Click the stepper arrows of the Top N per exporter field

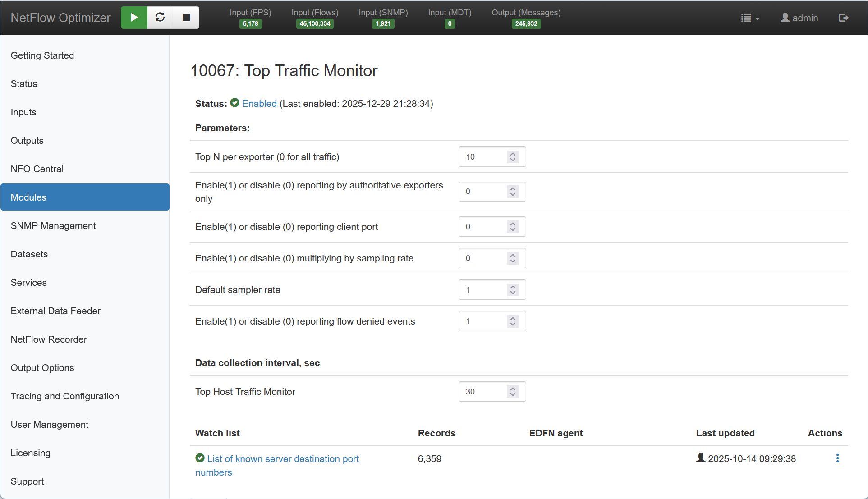click(x=513, y=157)
